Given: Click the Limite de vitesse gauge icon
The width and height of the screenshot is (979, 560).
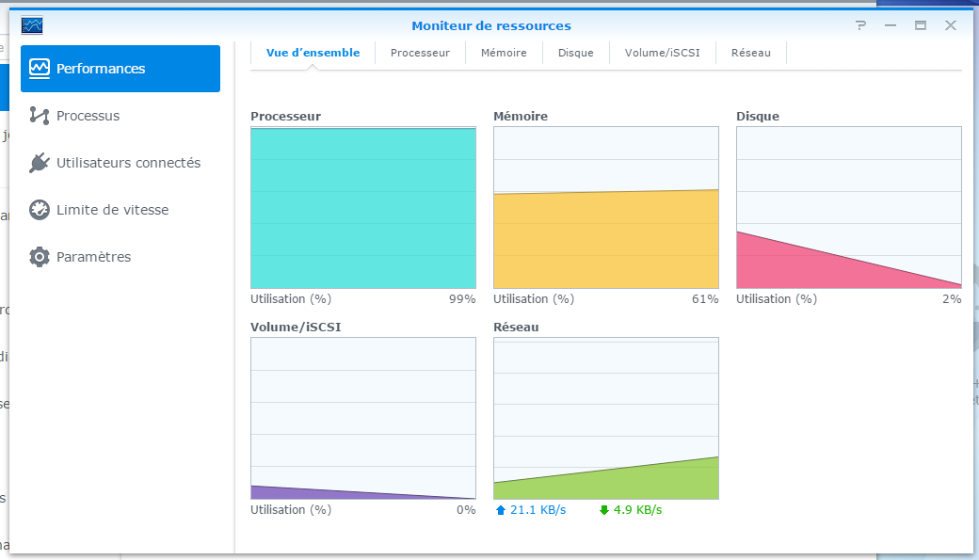Looking at the screenshot, I should coord(40,210).
